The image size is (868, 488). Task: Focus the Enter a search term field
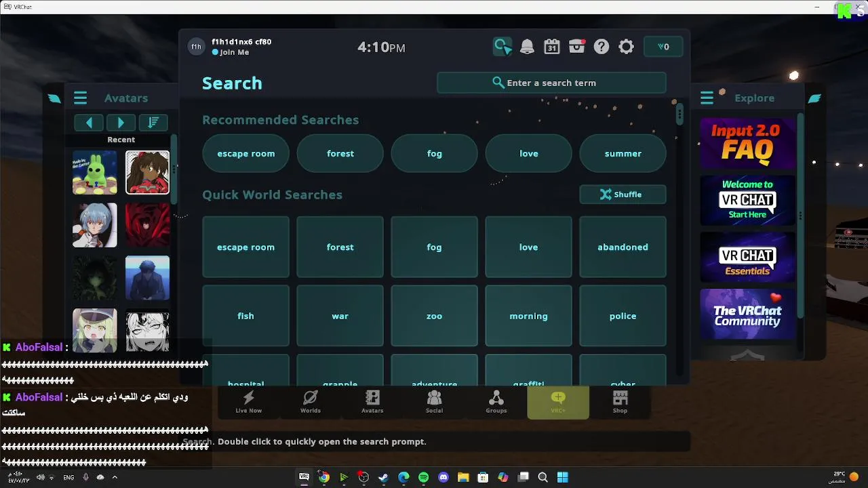coord(551,83)
